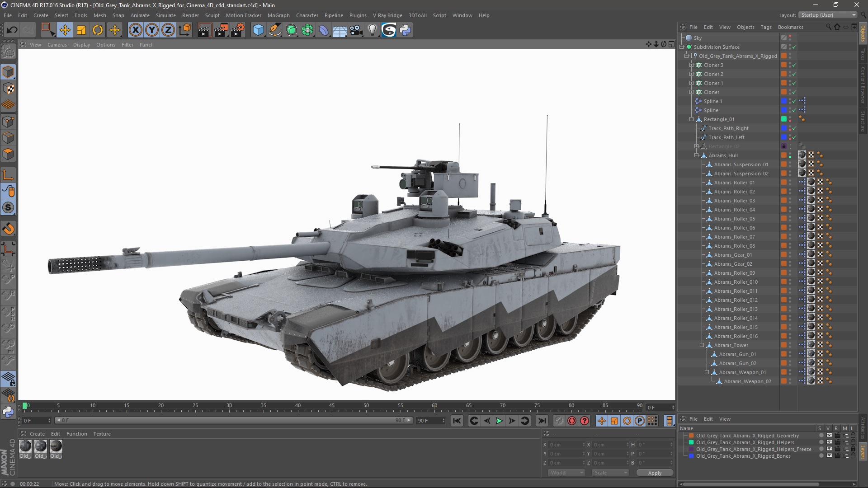This screenshot has height=488, width=868.
Task: Select the Move tool in toolbar
Action: coord(65,30)
